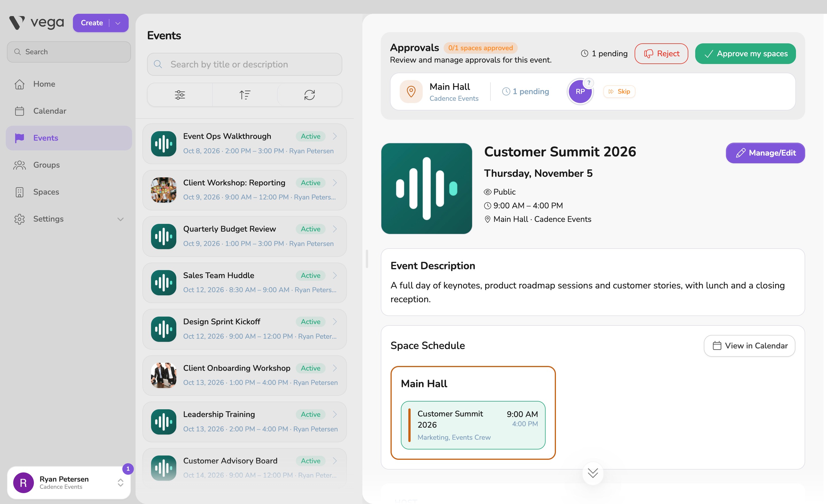The width and height of the screenshot is (827, 504).
Task: Click Search by title or description field
Action: (244, 64)
